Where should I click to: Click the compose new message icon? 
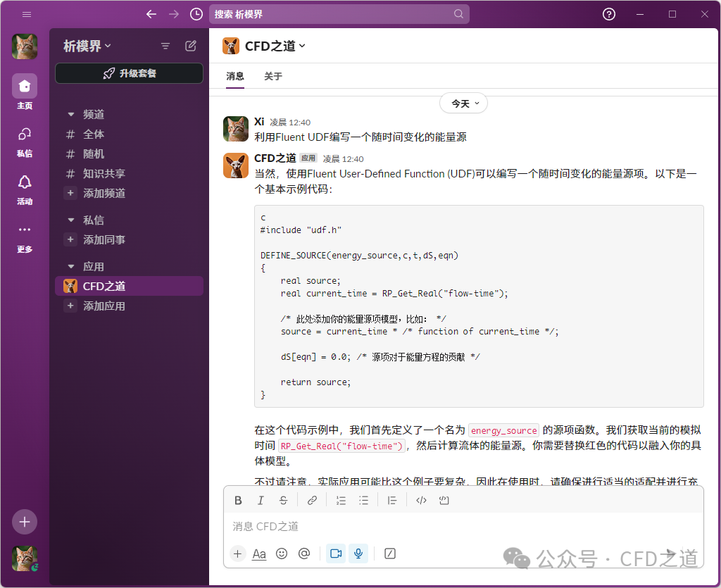(x=191, y=46)
